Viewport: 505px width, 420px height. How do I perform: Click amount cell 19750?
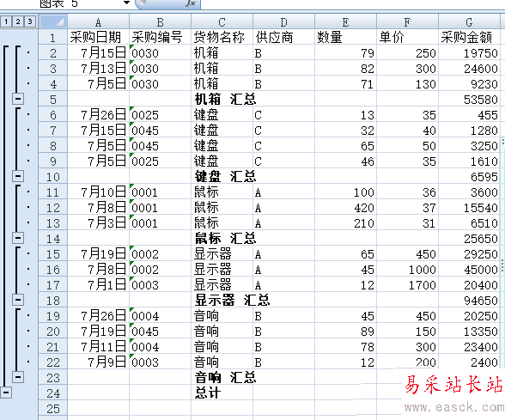coord(469,53)
